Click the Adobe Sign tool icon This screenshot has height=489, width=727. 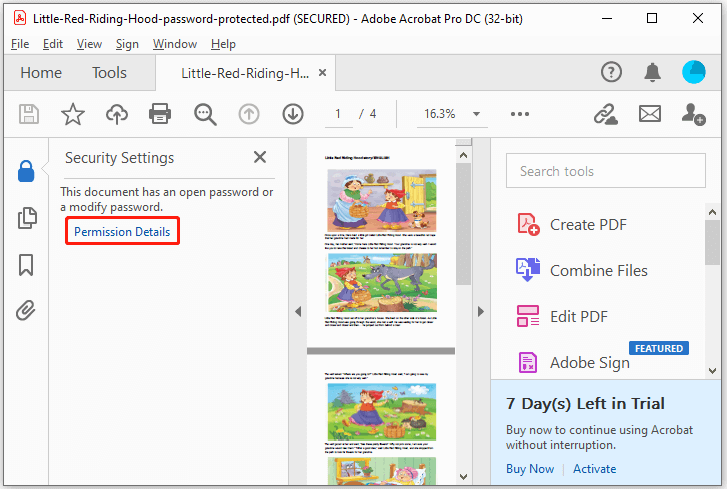coord(528,362)
